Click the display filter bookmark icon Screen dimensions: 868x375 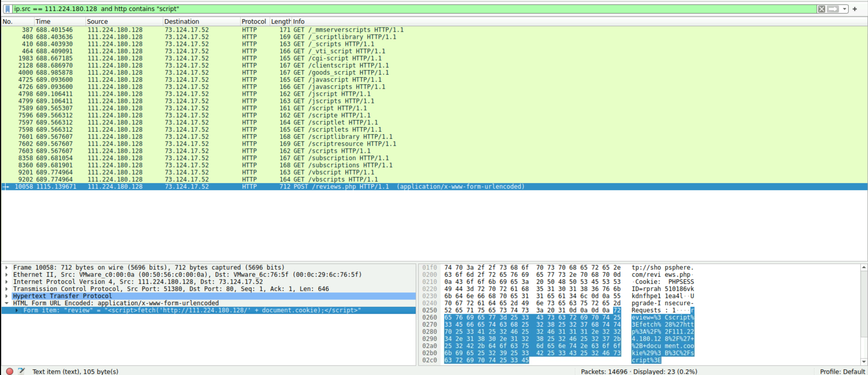[7, 9]
